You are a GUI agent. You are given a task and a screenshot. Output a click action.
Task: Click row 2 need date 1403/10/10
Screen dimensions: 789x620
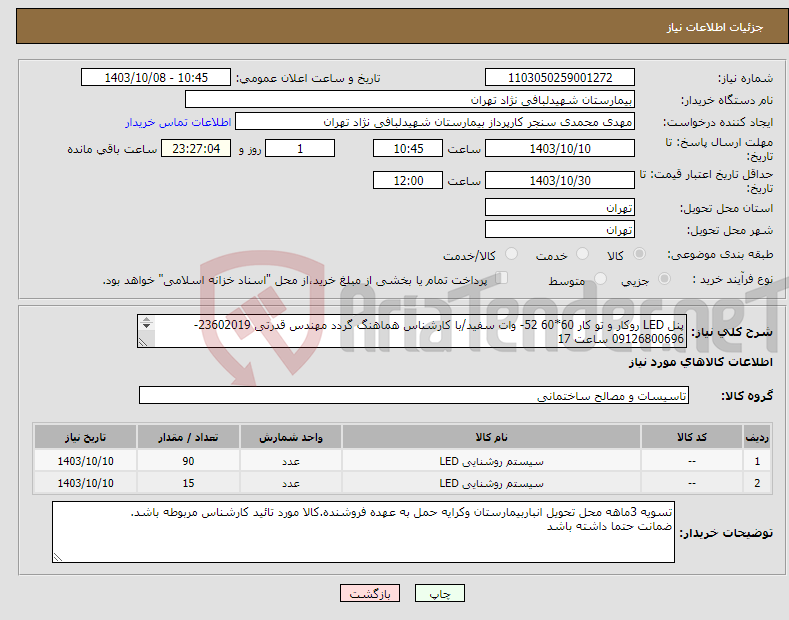coord(86,483)
